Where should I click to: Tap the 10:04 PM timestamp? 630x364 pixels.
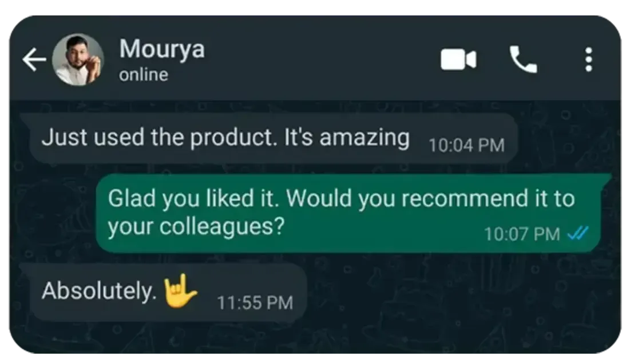(x=466, y=145)
